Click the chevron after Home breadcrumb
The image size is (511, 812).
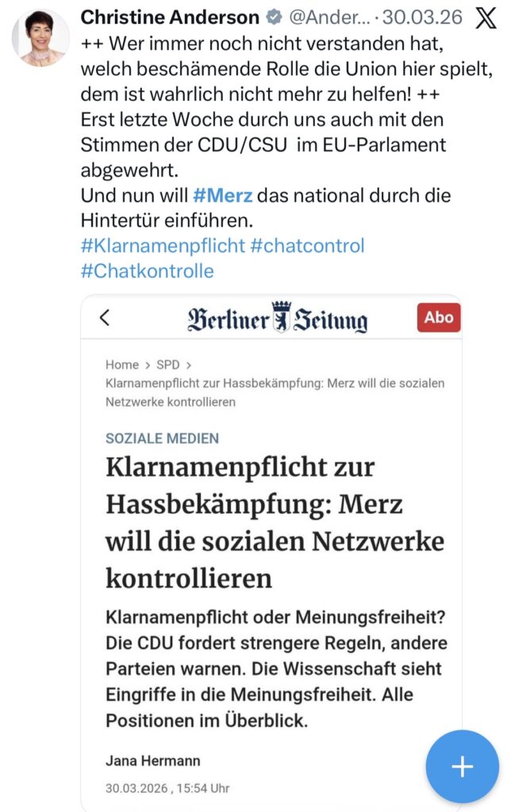(x=148, y=365)
